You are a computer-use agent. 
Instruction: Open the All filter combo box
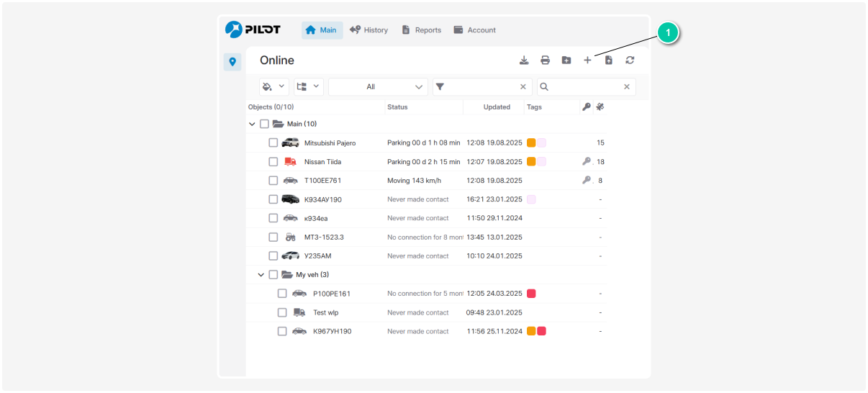click(378, 87)
